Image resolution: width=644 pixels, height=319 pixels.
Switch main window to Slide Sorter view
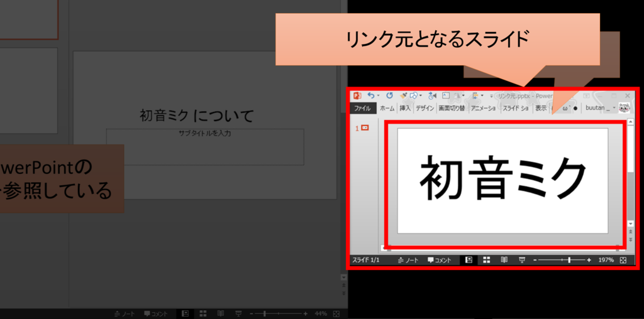coord(203,314)
